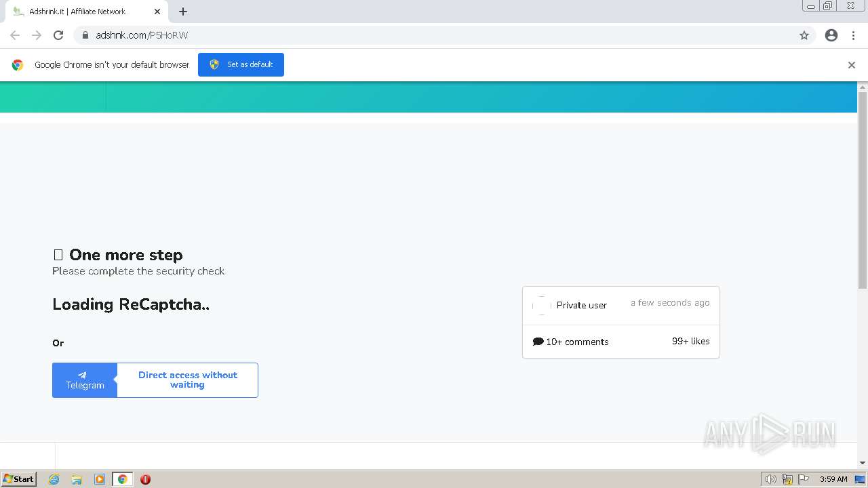
Task: Click the Chrome icon in the taskbar
Action: tap(122, 479)
